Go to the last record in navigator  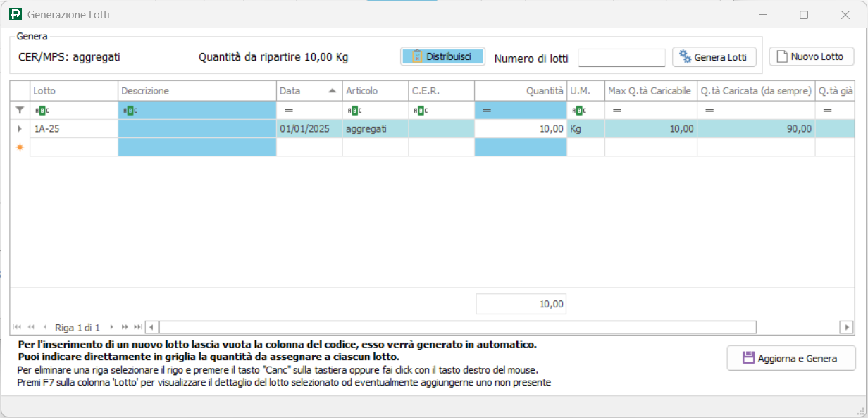pos(137,327)
